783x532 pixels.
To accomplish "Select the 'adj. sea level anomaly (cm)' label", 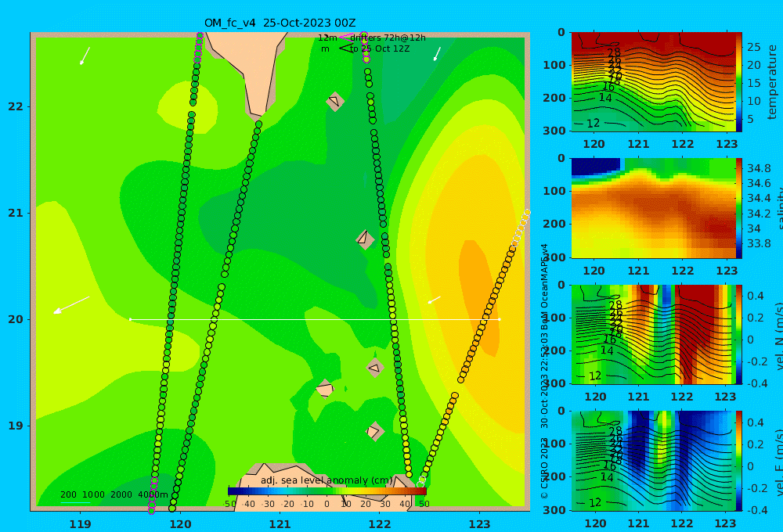I will pyautogui.click(x=327, y=480).
